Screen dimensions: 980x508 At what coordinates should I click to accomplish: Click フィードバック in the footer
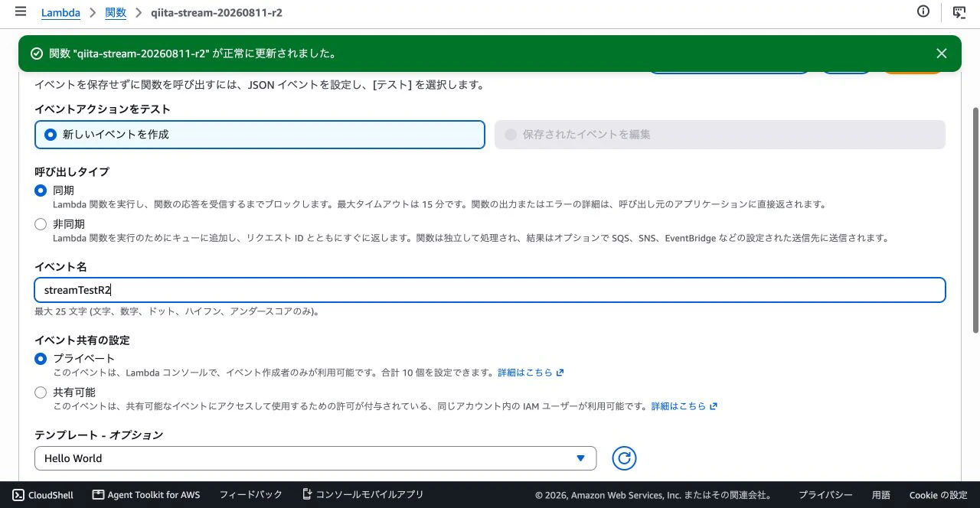click(x=250, y=495)
